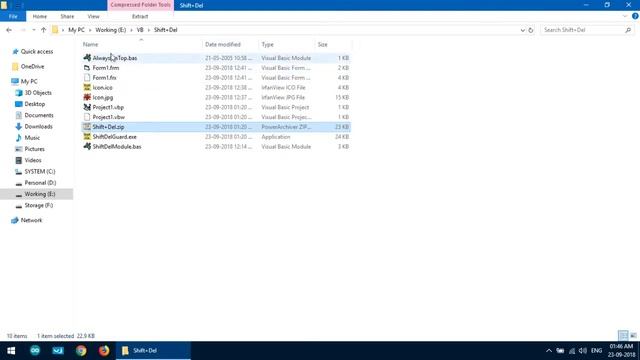This screenshot has width=640, height=360.
Task: Refresh the current folder
Action: coord(531,30)
